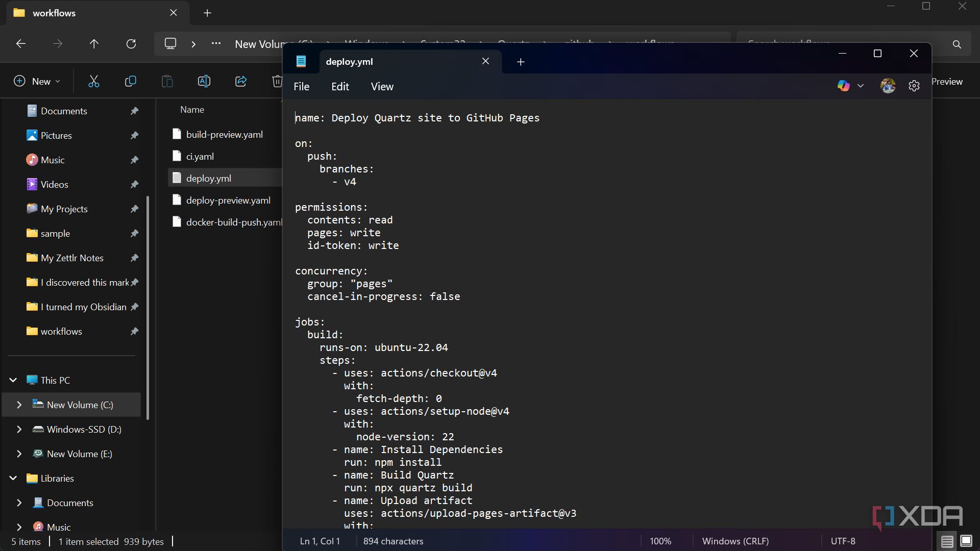980x551 pixels.
Task: Unpin Documents from Quick access
Action: point(134,111)
